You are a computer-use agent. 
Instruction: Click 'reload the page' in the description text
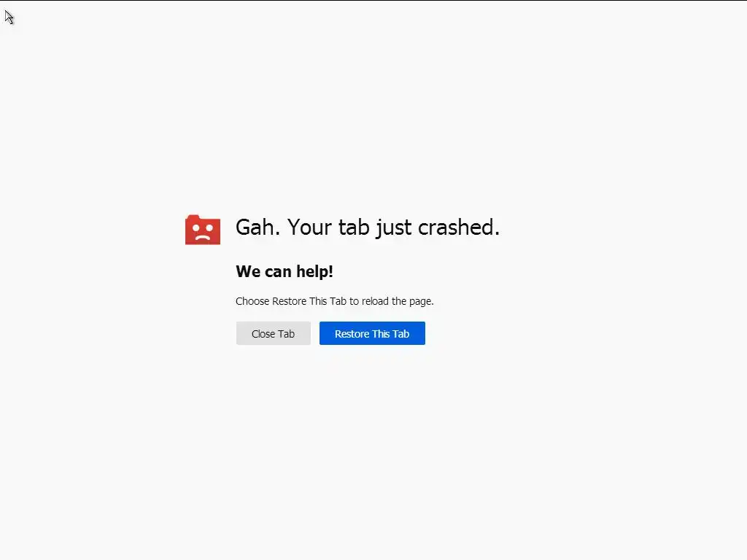tap(397, 301)
